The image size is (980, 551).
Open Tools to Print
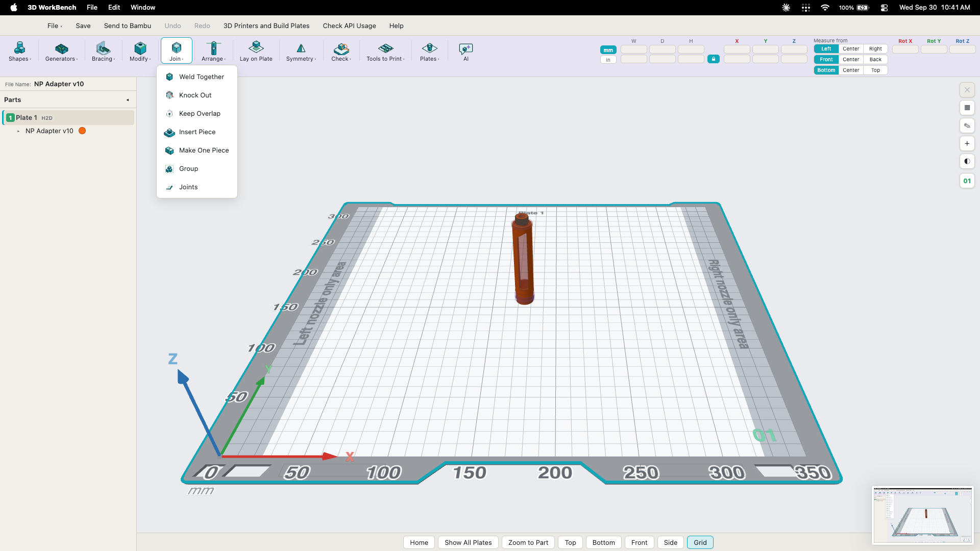pyautogui.click(x=385, y=51)
